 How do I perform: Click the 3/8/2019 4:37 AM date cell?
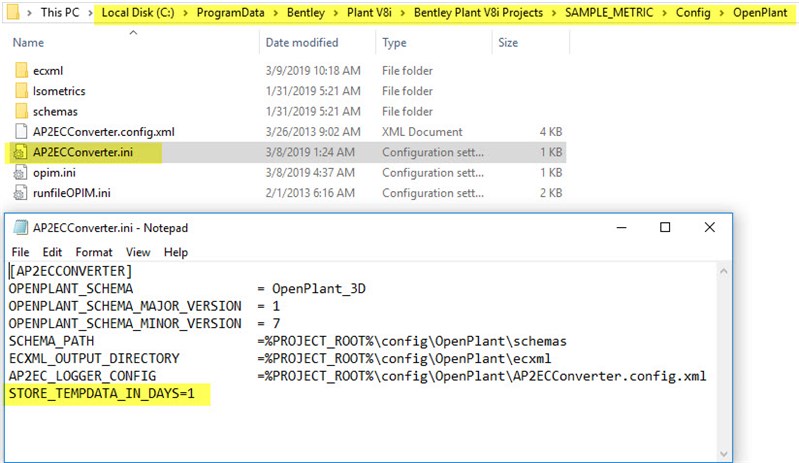click(310, 172)
